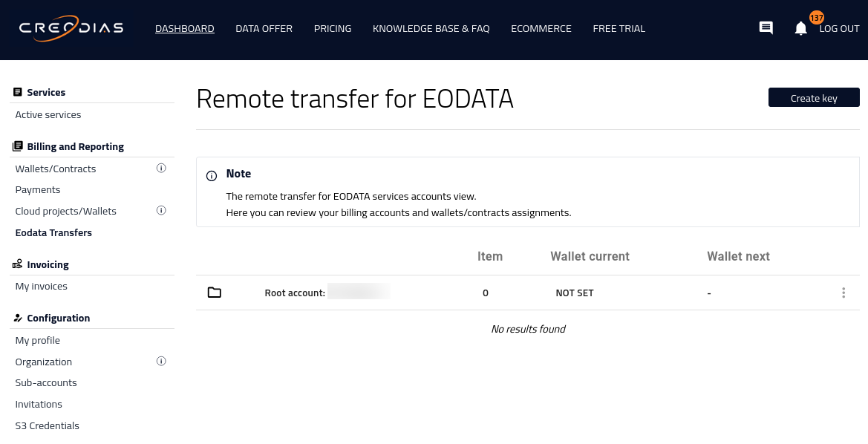
Task: Click the CREODIAS logo
Action: point(71,28)
